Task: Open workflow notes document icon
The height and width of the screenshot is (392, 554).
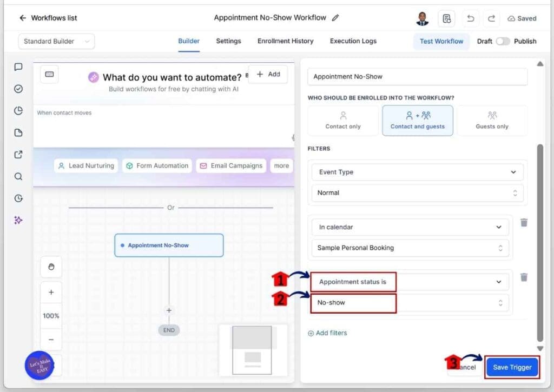Action: (x=446, y=18)
